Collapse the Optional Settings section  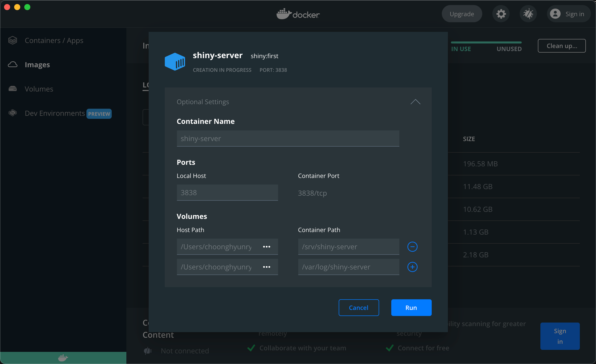coord(415,102)
